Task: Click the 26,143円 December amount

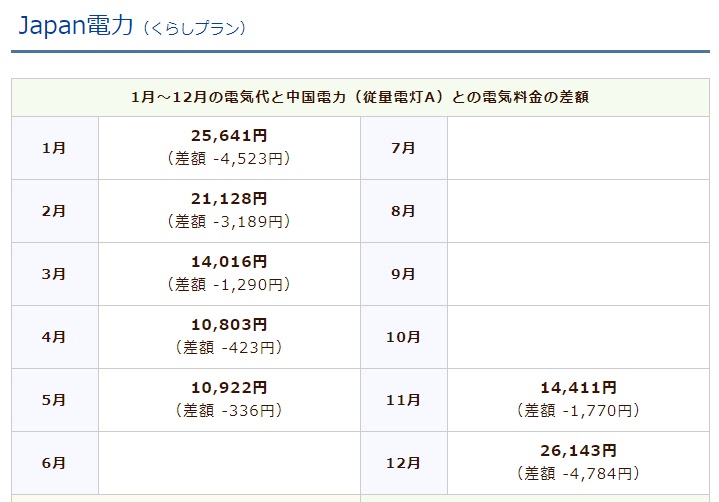Action: tap(578, 451)
